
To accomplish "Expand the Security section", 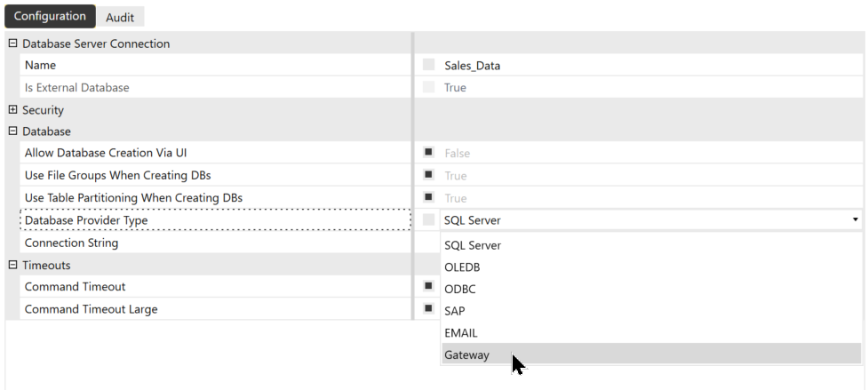I will click(12, 110).
